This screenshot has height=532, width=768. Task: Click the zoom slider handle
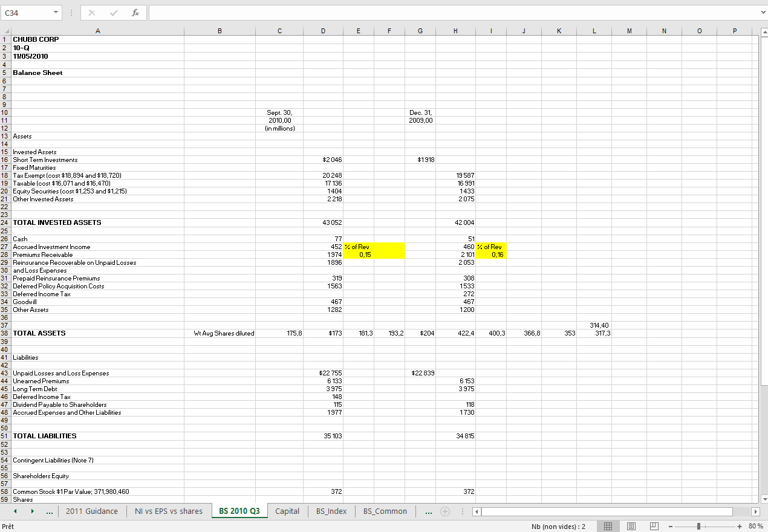(699, 526)
